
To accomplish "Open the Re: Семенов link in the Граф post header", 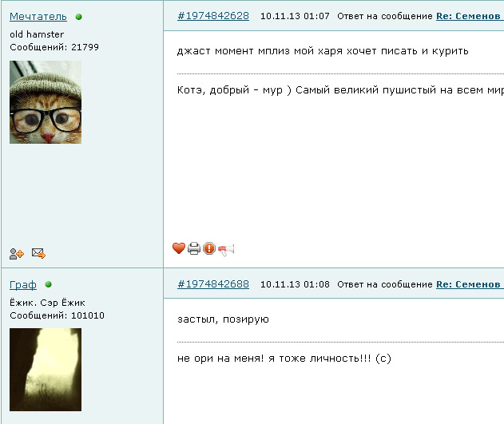I will (x=470, y=284).
